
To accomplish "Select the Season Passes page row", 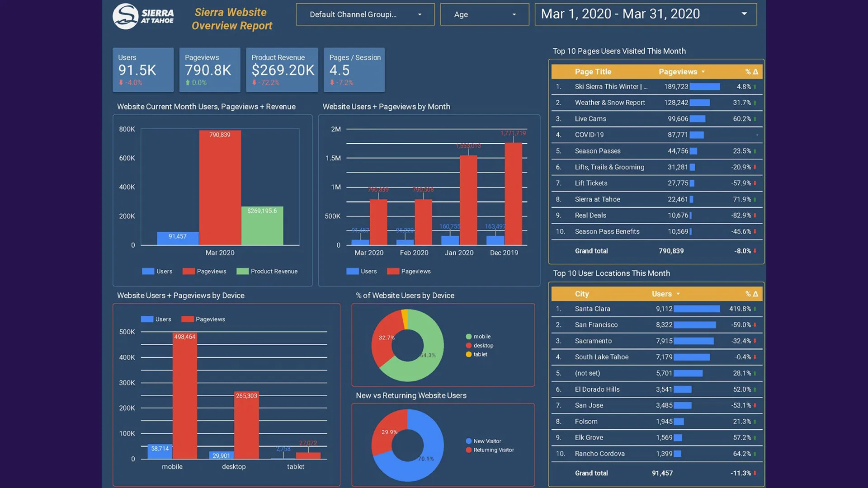I will 656,151.
